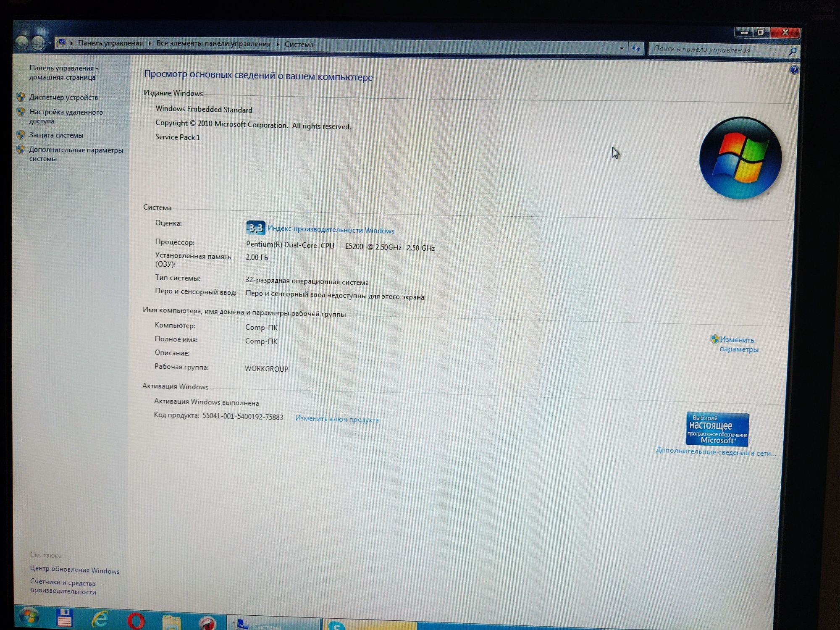Click product code 55041-001-5400192-75883 text

click(243, 416)
